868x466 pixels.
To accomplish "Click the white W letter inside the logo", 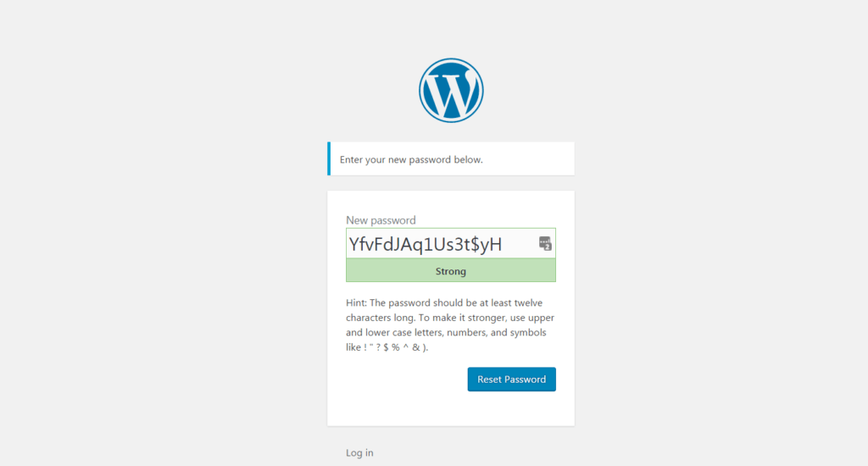I will [451, 90].
